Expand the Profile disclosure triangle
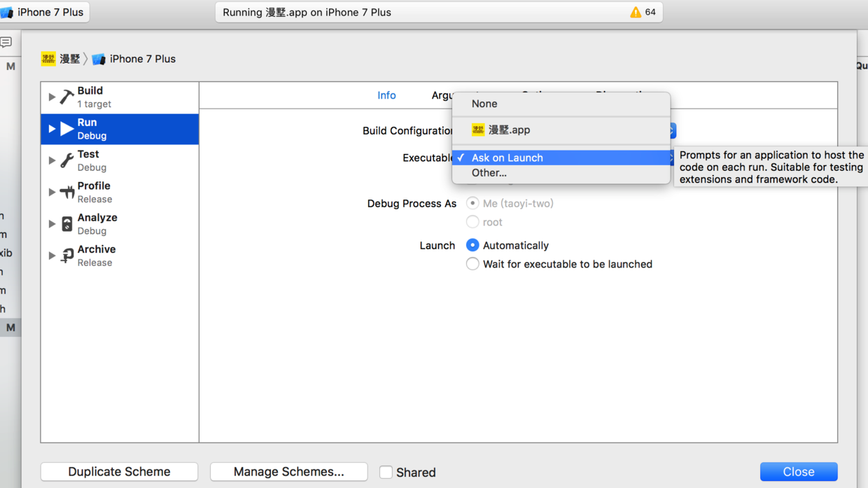The height and width of the screenshot is (488, 868). [52, 192]
